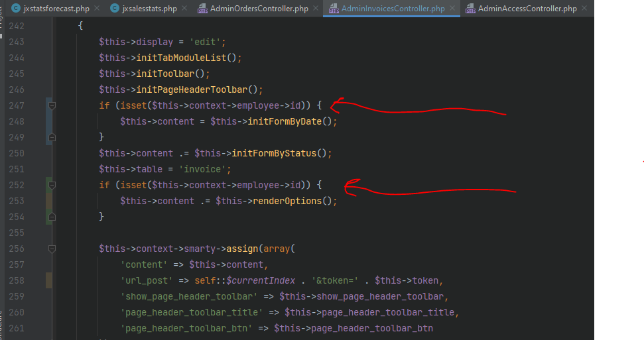This screenshot has height=340, width=644.
Task: Close jxsalesstats.php tab
Action: click(184, 8)
